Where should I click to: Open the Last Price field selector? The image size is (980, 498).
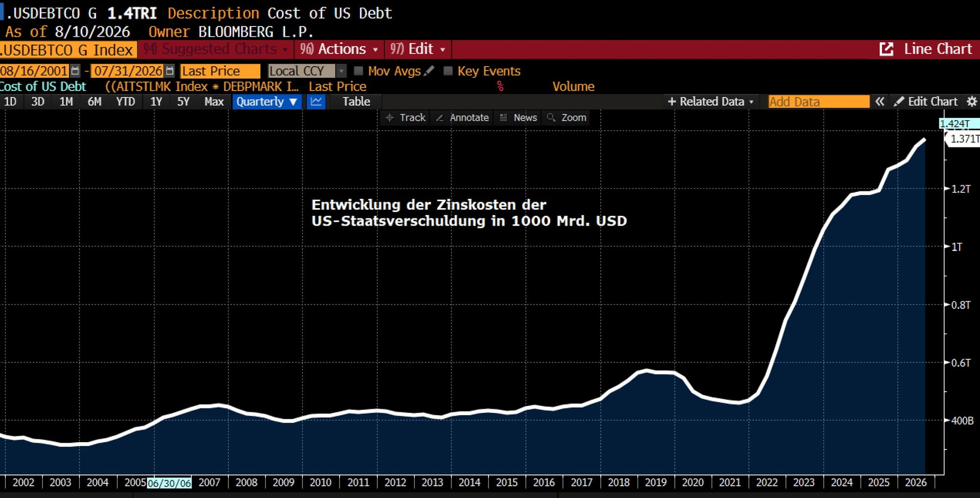pos(220,71)
